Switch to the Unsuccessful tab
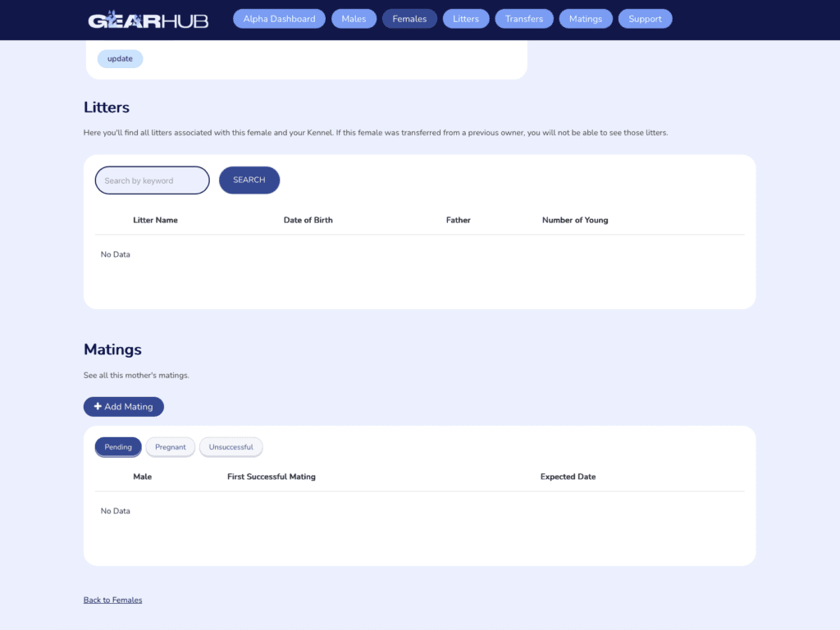The width and height of the screenshot is (840, 630). click(x=231, y=447)
